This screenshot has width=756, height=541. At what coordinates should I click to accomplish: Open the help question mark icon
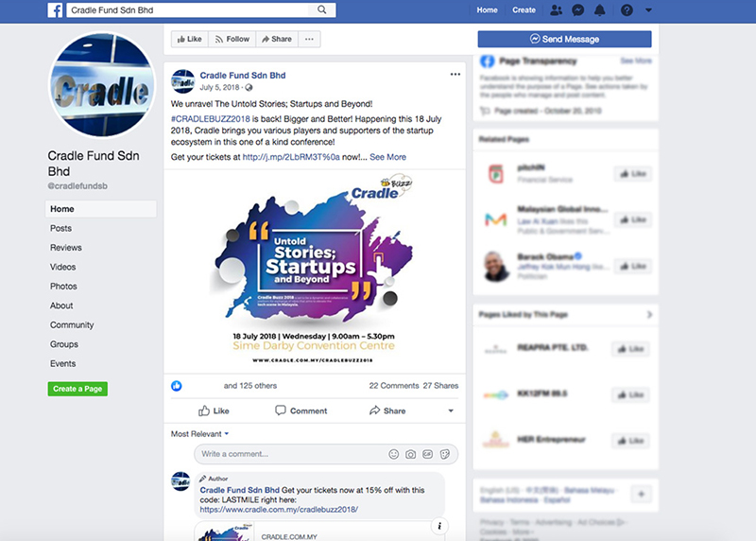627,10
